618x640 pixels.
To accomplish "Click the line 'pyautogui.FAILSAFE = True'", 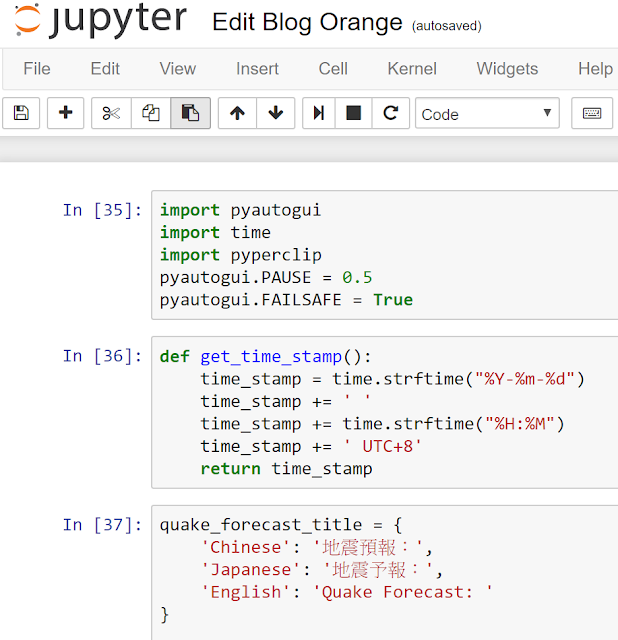I will point(286,300).
